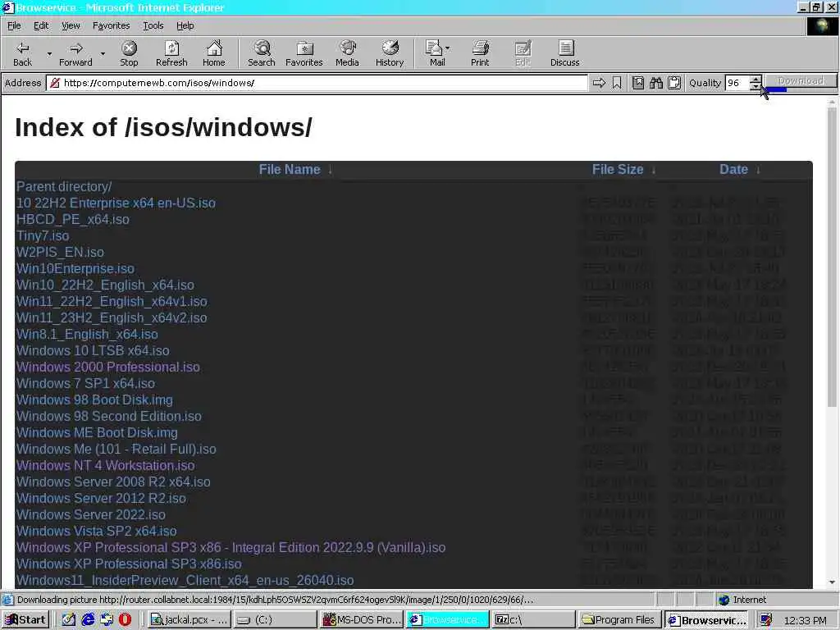This screenshot has width=840, height=630.
Task: Click the Download button
Action: pyautogui.click(x=801, y=80)
